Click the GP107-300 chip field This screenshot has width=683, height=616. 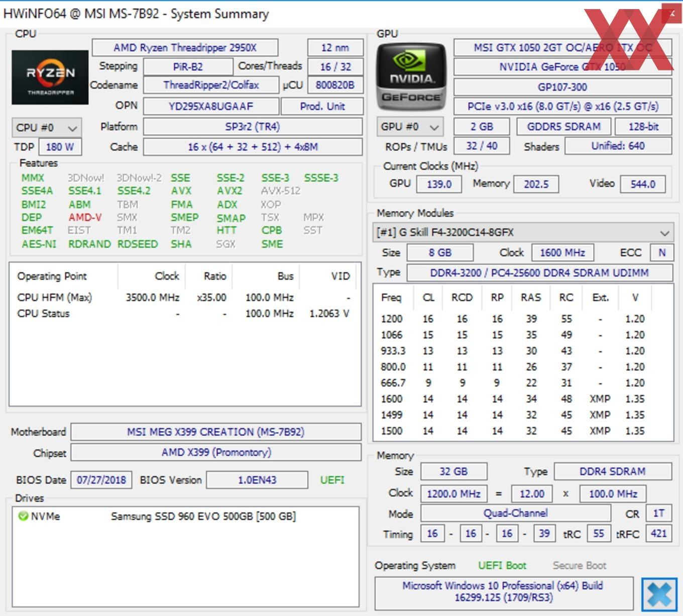(x=562, y=87)
